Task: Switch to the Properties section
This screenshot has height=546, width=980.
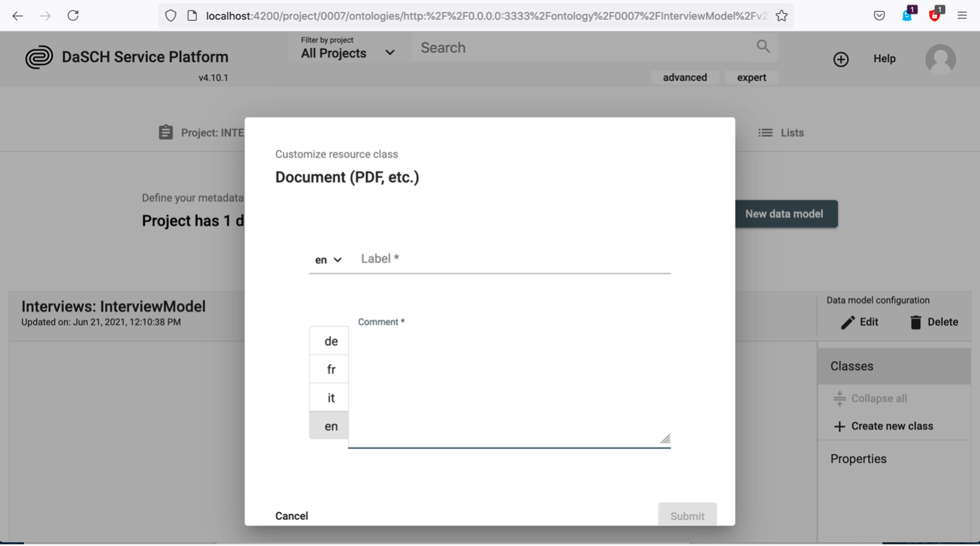Action: pyautogui.click(x=857, y=458)
